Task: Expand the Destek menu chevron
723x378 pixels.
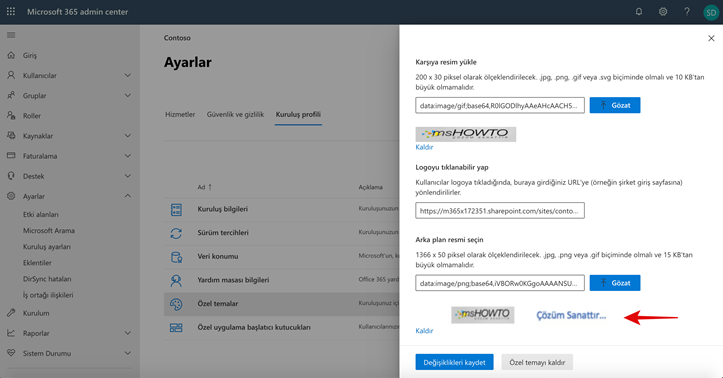Action: 128,176
